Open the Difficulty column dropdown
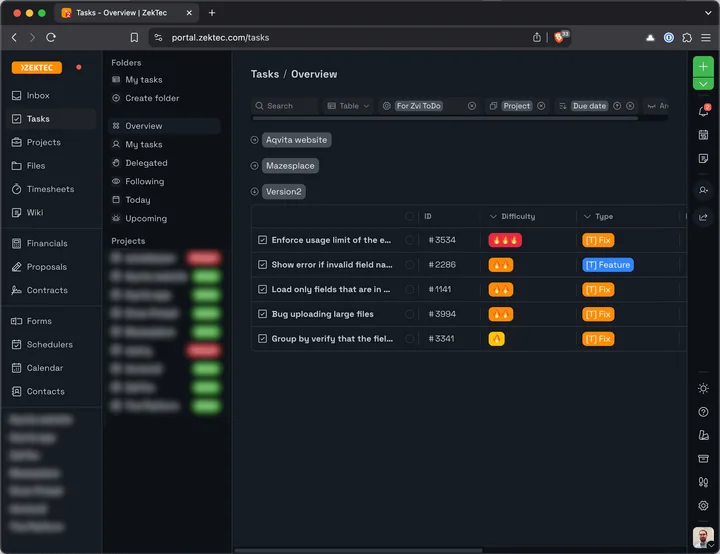The height and width of the screenshot is (554, 720). point(493,216)
